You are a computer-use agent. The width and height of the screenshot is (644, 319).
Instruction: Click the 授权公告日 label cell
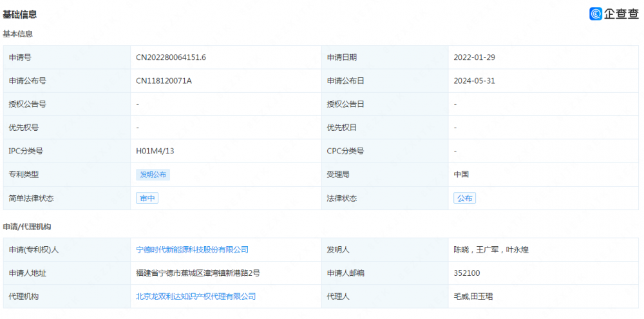click(x=385, y=104)
